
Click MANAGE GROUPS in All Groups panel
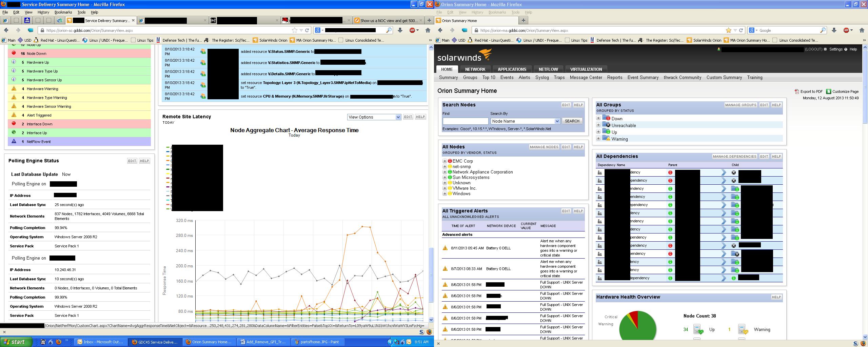[x=741, y=105]
